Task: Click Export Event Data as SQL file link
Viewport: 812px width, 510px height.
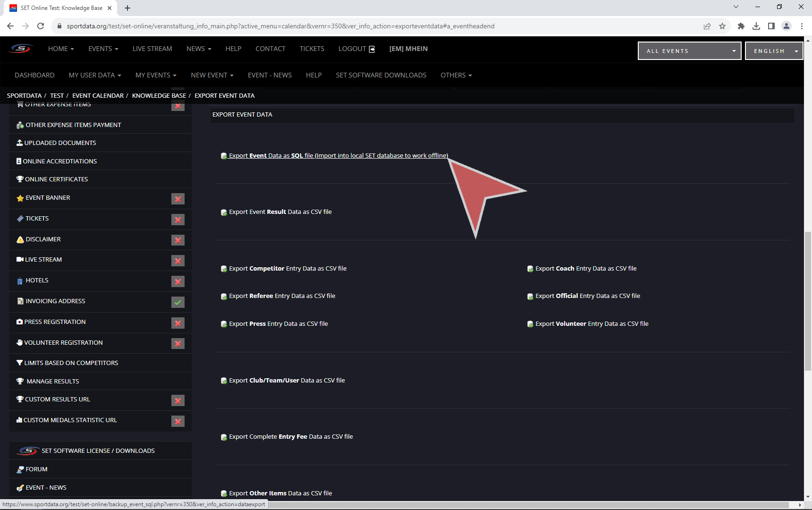Action: click(338, 156)
